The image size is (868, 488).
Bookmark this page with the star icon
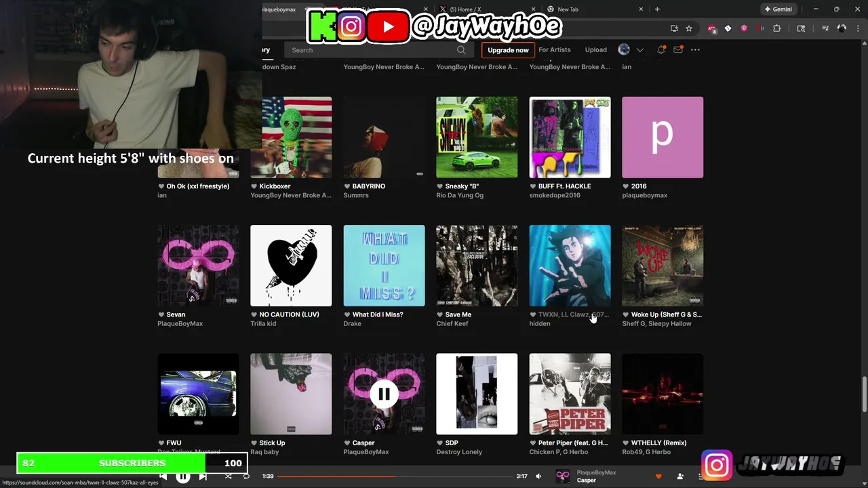(x=689, y=28)
